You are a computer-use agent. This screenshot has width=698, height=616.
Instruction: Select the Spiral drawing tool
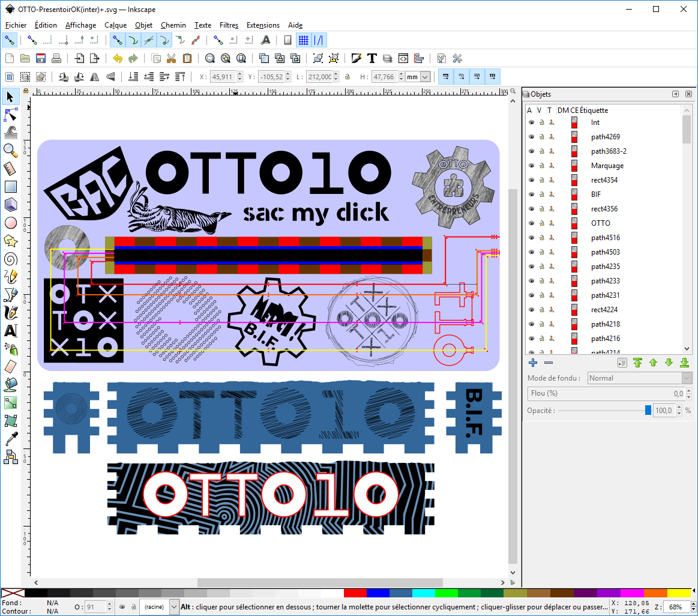(10, 259)
